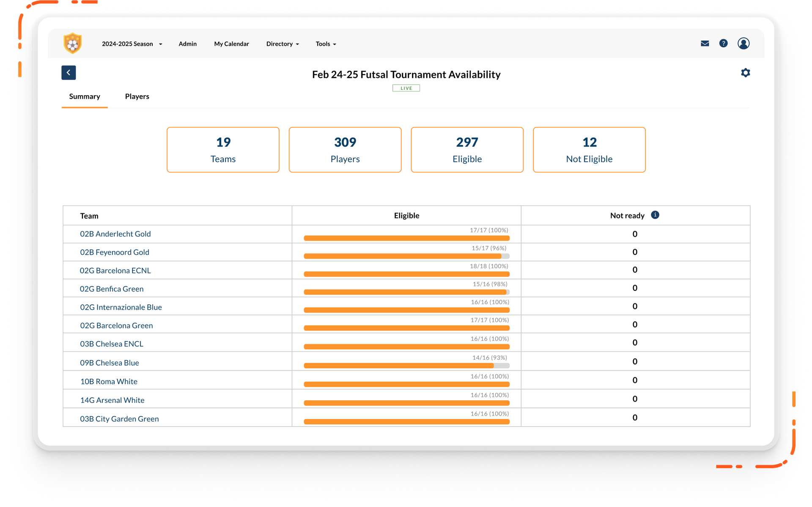This screenshot has height=507, width=812.
Task: Open My Calendar page
Action: [x=232, y=44]
